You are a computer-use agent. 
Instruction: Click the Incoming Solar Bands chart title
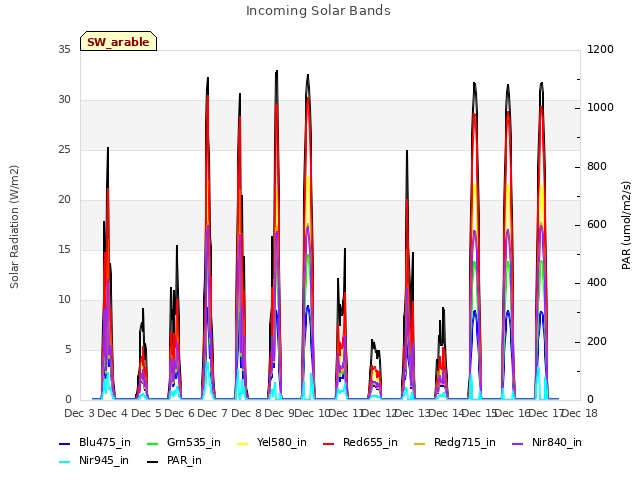(x=318, y=11)
